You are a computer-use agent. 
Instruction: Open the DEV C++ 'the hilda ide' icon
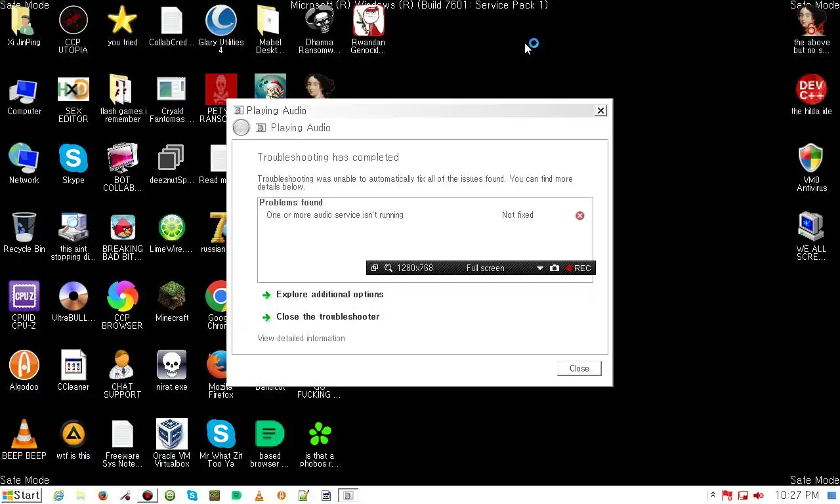pos(811,96)
